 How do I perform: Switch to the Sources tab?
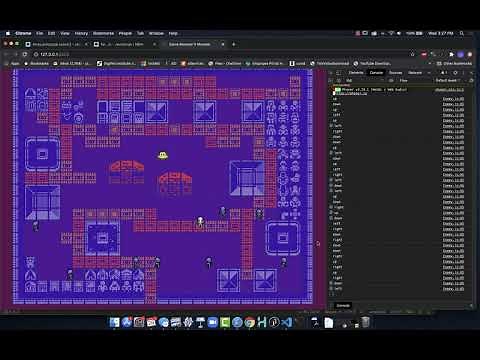[x=396, y=73]
